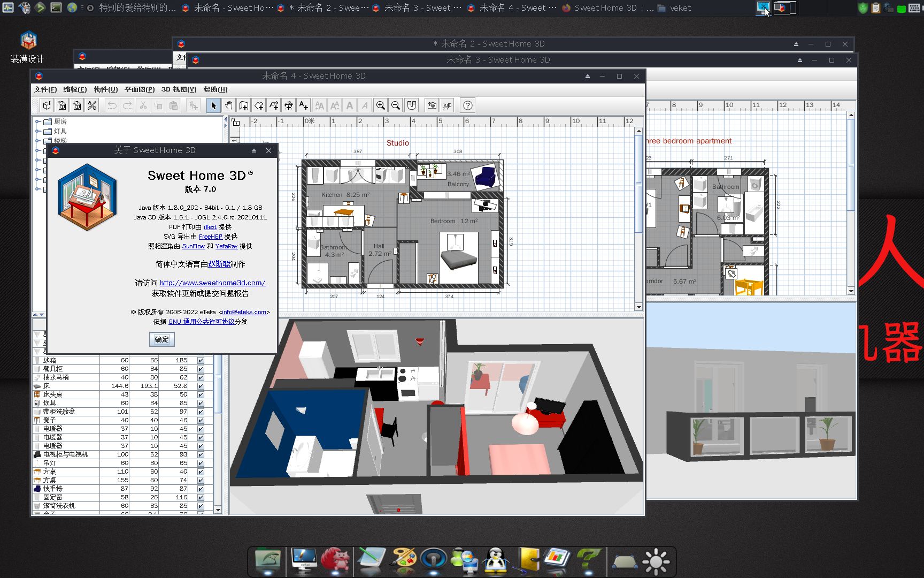The width and height of the screenshot is (924, 578).
Task: Toggle visibility checkbox for 带柜洗脸盆 row
Action: tap(201, 412)
